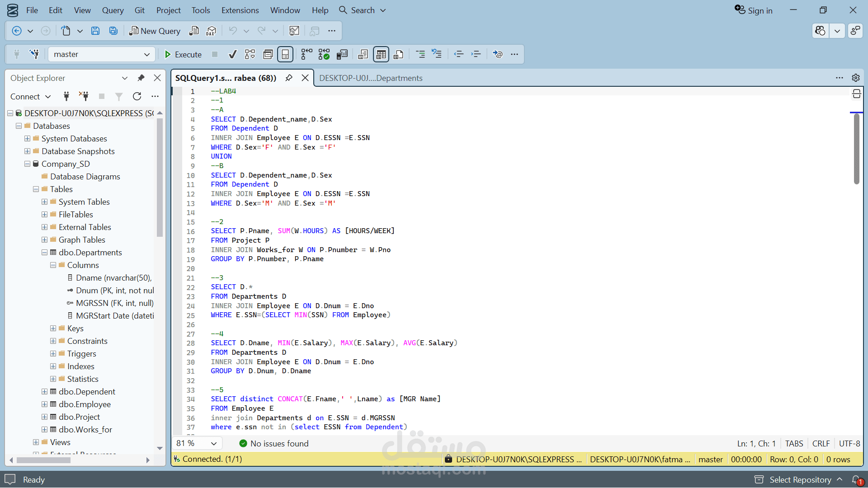Click the Save icon in toolbar

[95, 31]
